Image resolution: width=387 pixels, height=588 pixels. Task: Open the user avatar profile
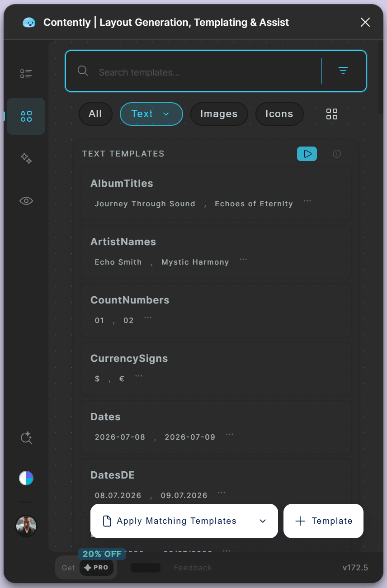[x=26, y=526]
